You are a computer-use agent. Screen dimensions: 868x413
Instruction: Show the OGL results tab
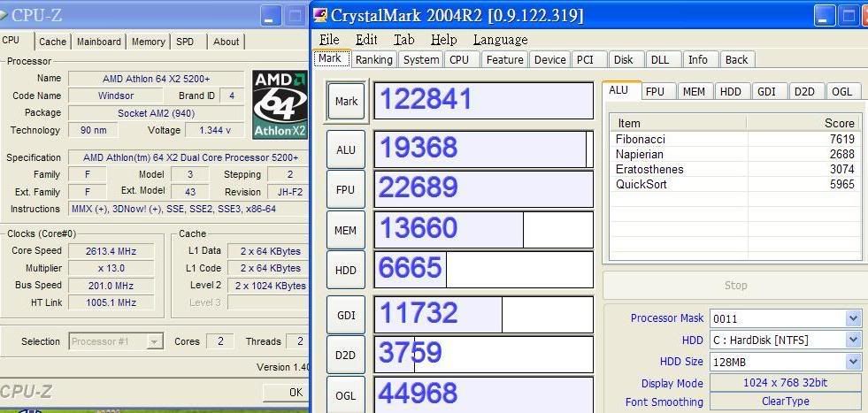(x=842, y=92)
